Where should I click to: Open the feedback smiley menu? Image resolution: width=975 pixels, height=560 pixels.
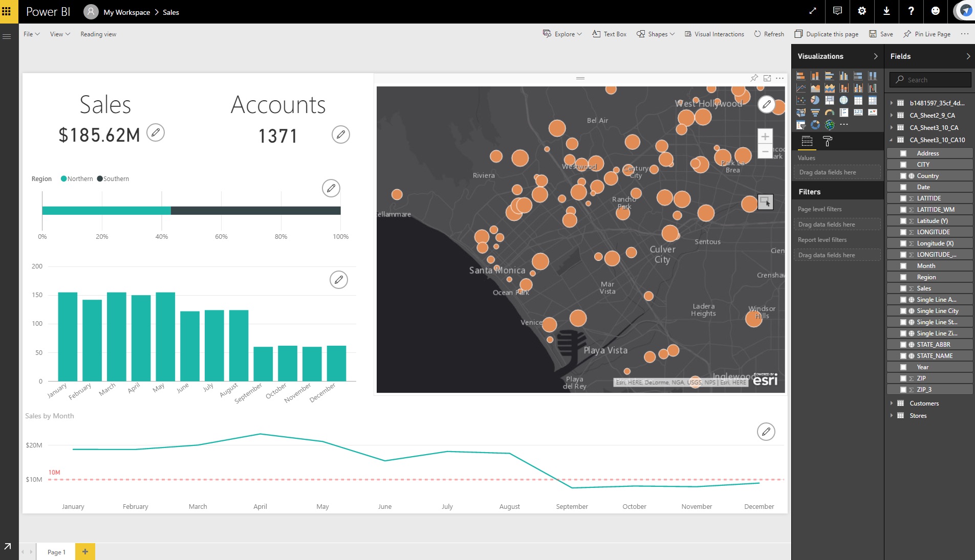click(x=936, y=11)
